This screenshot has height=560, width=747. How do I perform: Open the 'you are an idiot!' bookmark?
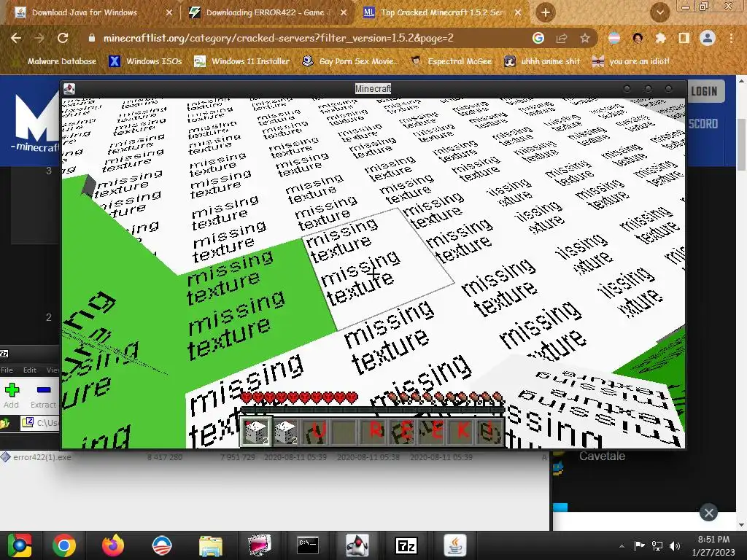tap(631, 61)
